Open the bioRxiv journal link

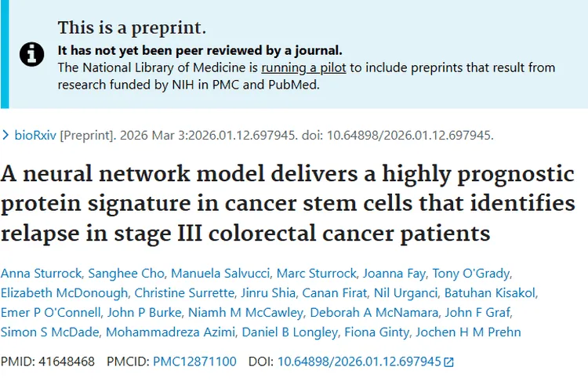coord(35,135)
